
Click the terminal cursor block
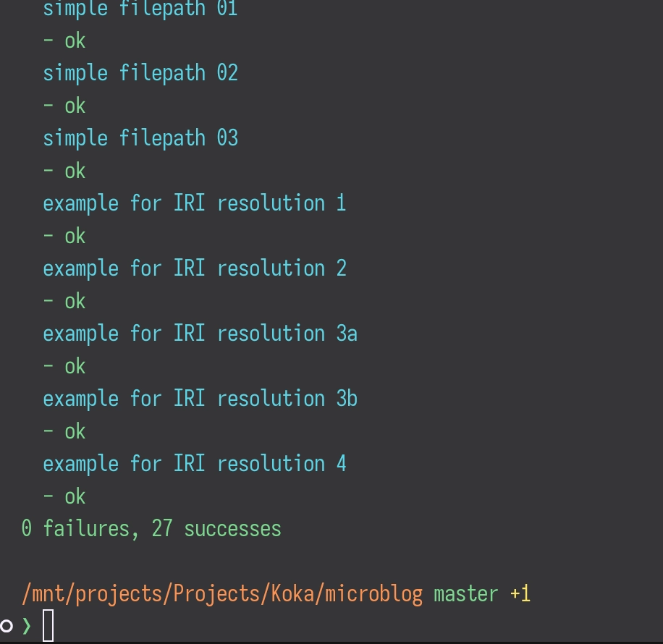48,626
